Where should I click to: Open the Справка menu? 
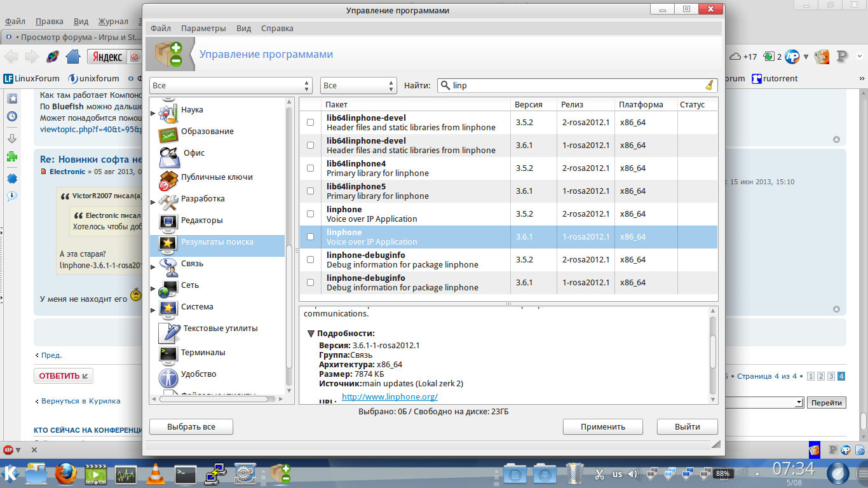[x=277, y=29]
